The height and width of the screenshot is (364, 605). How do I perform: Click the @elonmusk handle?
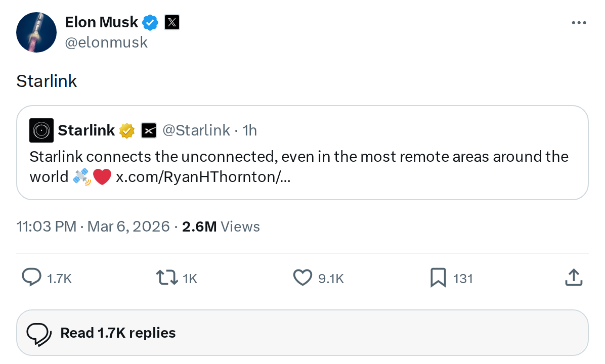click(106, 42)
